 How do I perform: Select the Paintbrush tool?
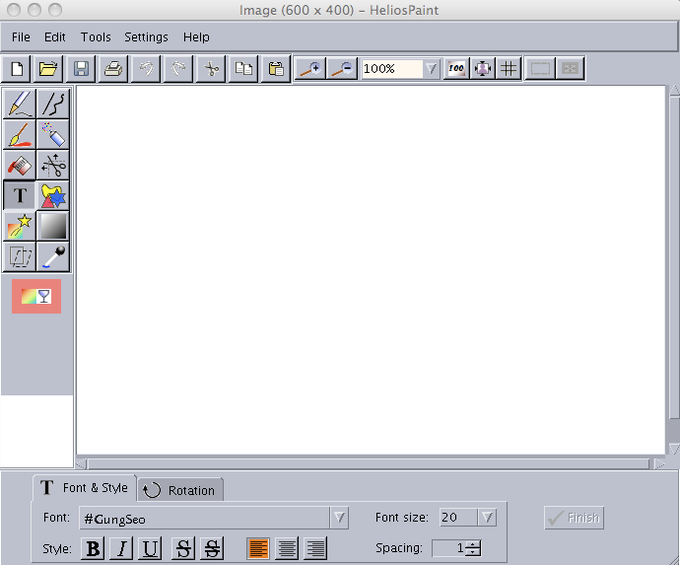pos(20,134)
